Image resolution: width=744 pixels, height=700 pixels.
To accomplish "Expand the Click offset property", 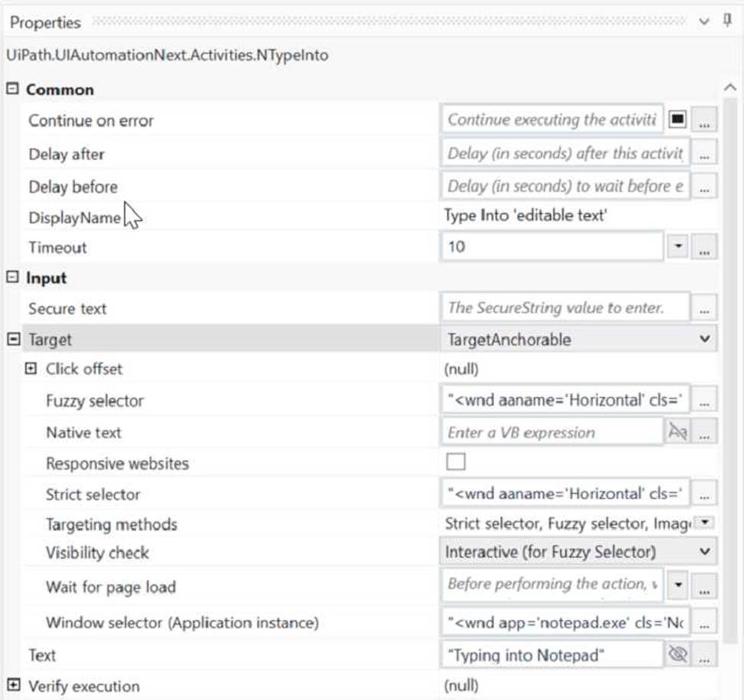I will click(x=31, y=369).
